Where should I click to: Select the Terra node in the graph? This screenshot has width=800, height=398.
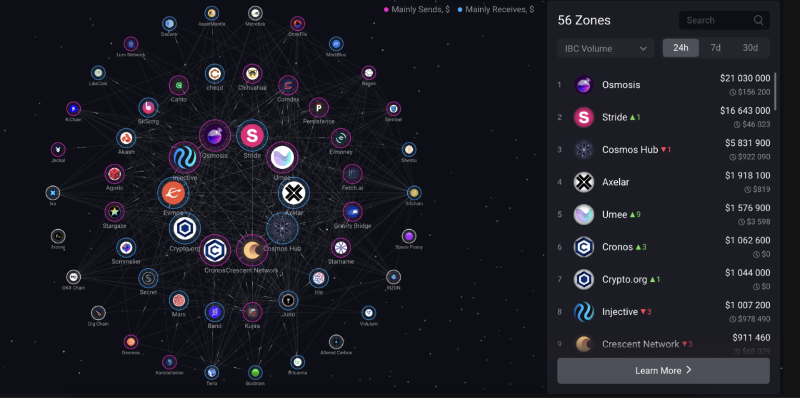pos(212,372)
